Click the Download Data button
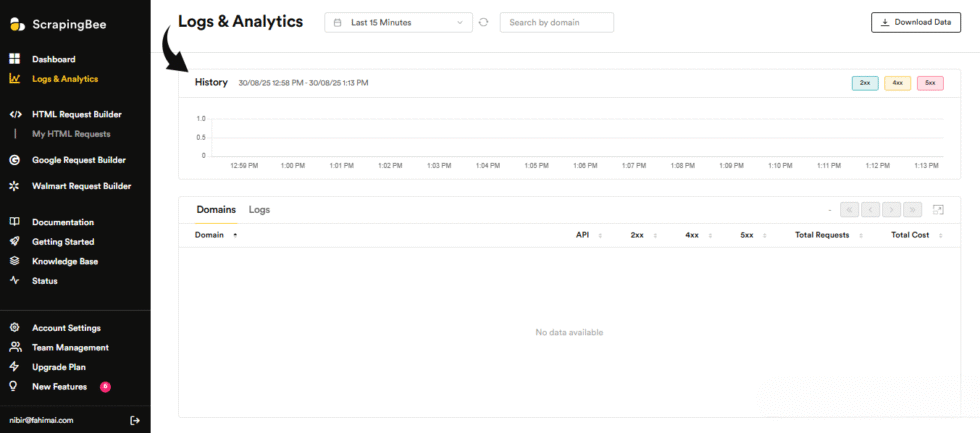This screenshot has width=980, height=433. pyautogui.click(x=915, y=22)
